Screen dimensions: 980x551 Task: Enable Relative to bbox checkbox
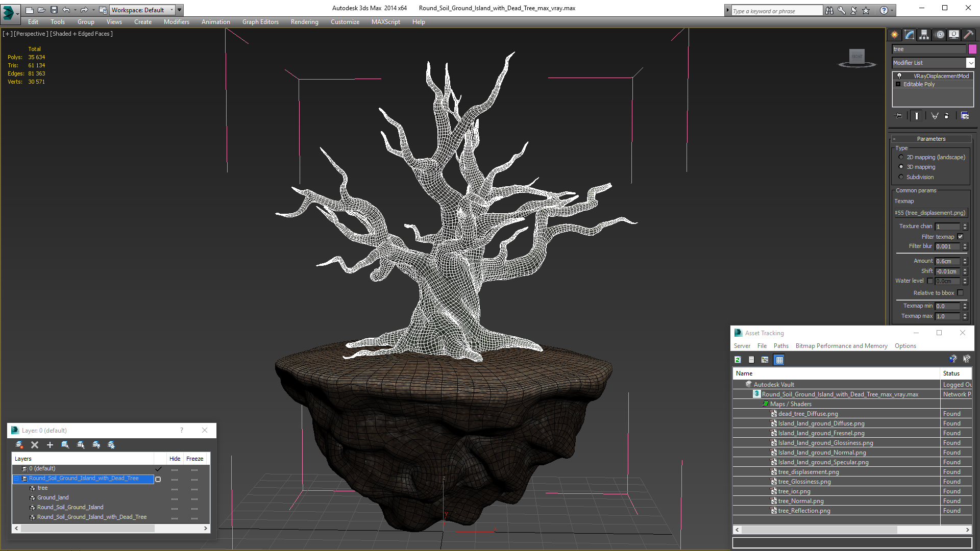coord(960,293)
